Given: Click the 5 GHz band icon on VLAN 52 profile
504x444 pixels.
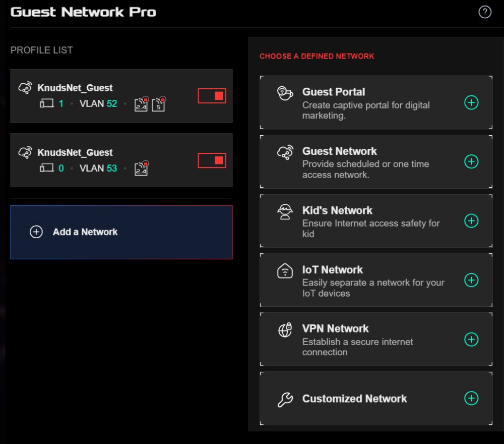Looking at the screenshot, I should (158, 104).
